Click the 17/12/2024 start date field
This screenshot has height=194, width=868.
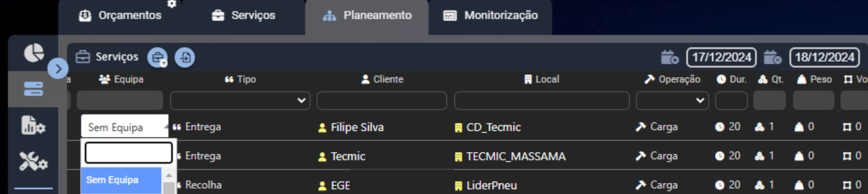pyautogui.click(x=721, y=57)
